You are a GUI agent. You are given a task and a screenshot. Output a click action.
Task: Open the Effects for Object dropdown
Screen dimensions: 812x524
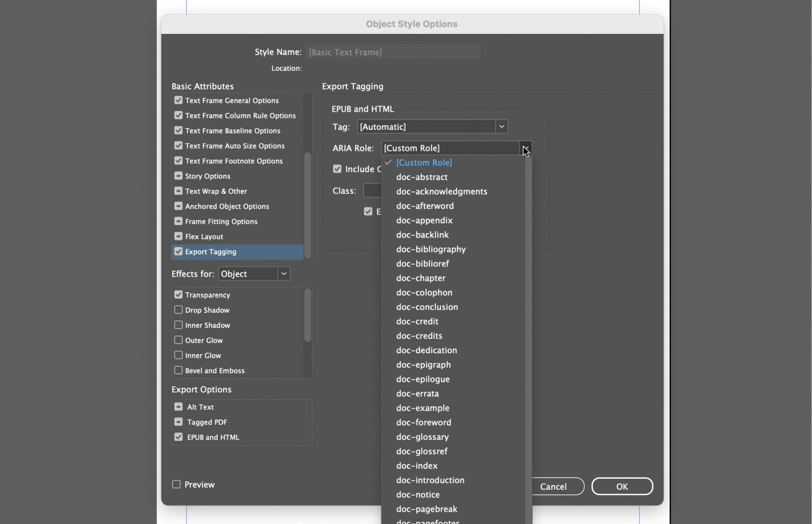[284, 274]
